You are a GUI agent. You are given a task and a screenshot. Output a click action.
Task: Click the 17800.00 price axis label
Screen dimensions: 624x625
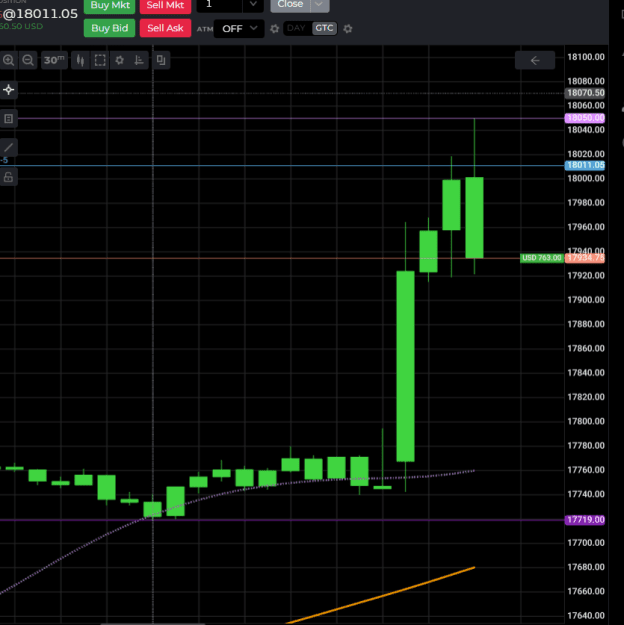tap(586, 421)
